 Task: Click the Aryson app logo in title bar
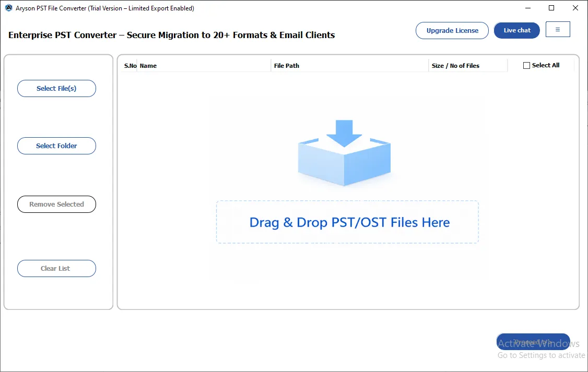click(8, 8)
